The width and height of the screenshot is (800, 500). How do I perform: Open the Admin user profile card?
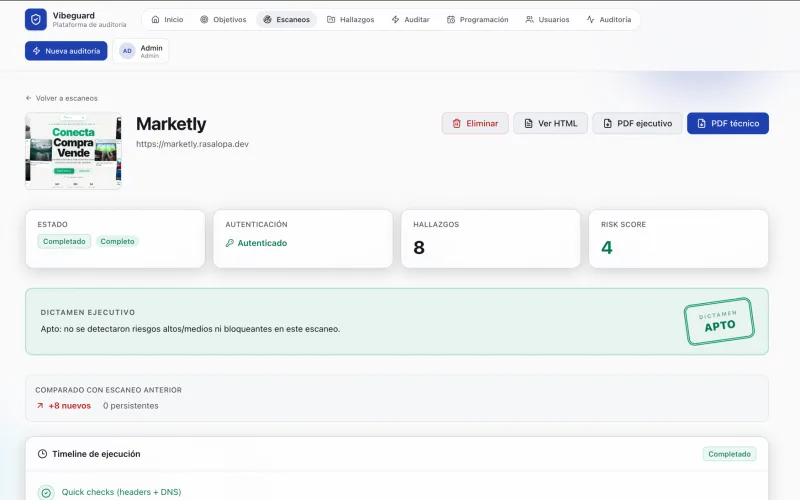click(141, 51)
